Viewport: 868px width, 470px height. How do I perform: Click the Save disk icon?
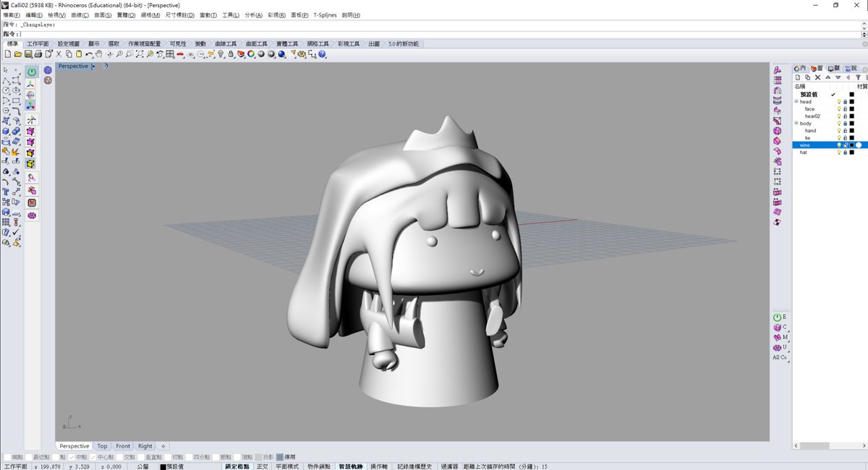pos(27,54)
